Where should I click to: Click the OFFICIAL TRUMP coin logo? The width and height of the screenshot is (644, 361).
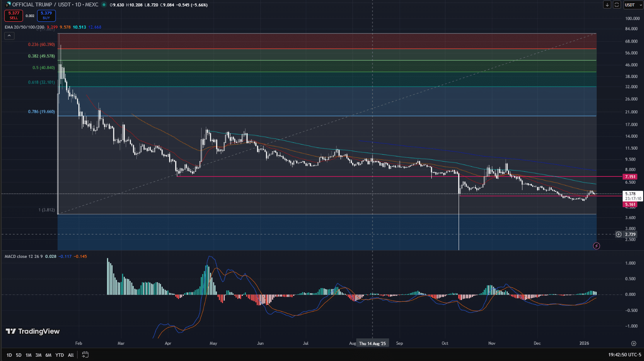point(8,5)
